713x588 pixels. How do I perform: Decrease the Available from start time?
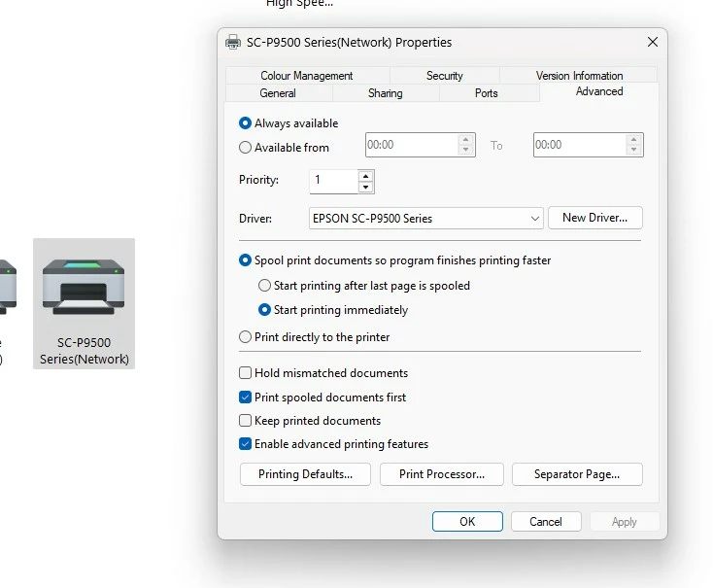point(465,151)
